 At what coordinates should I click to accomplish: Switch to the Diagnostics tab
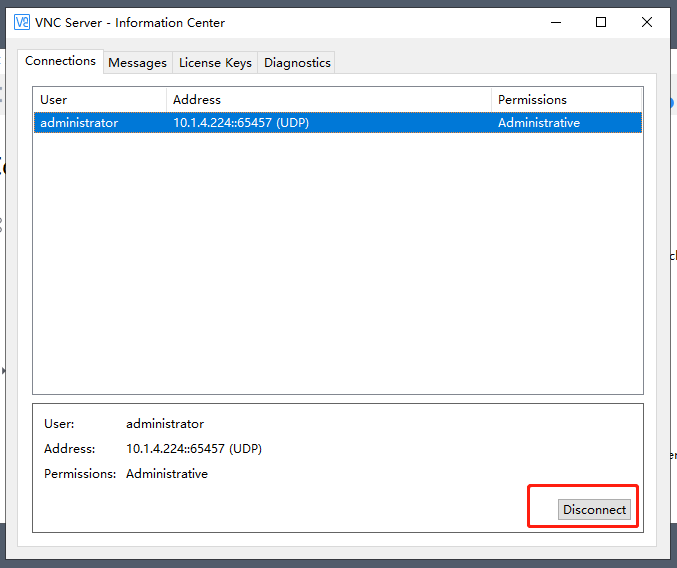297,63
